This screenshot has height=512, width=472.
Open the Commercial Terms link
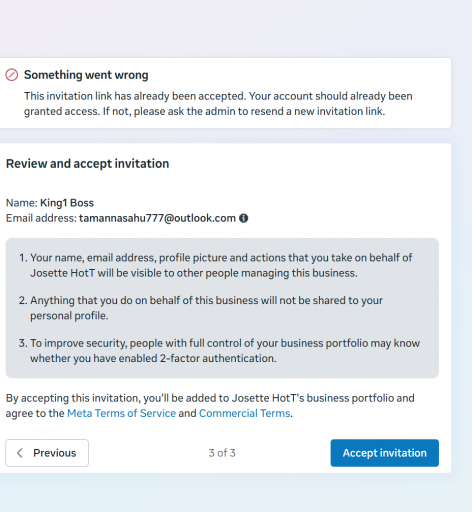245,413
